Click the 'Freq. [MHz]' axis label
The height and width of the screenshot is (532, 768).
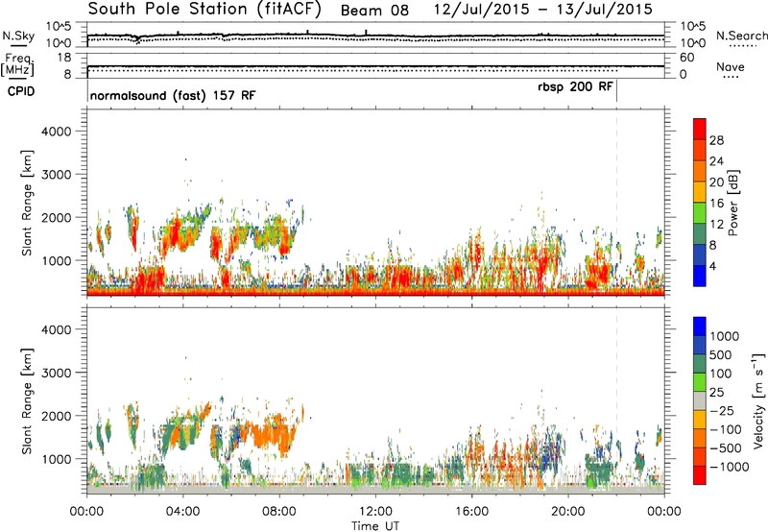(x=17, y=64)
